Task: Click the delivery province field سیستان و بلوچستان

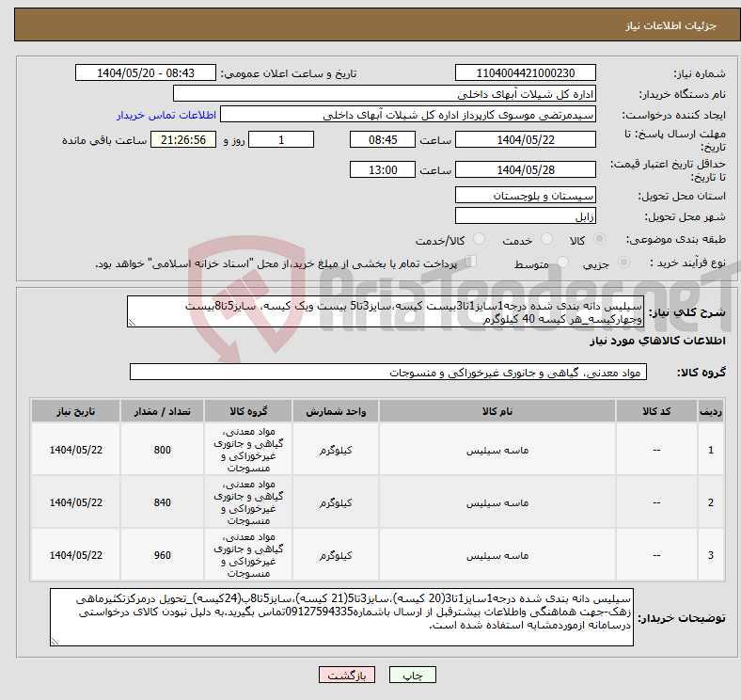Action: point(525,196)
